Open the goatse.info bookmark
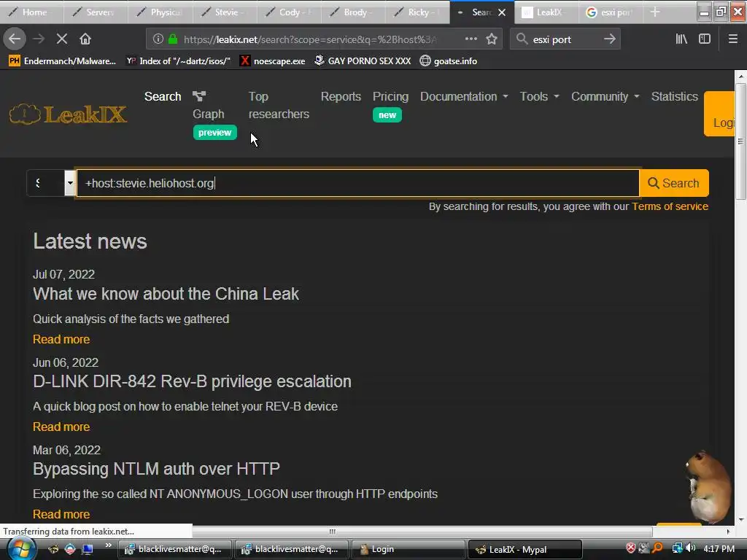747x560 pixels. pos(449,61)
